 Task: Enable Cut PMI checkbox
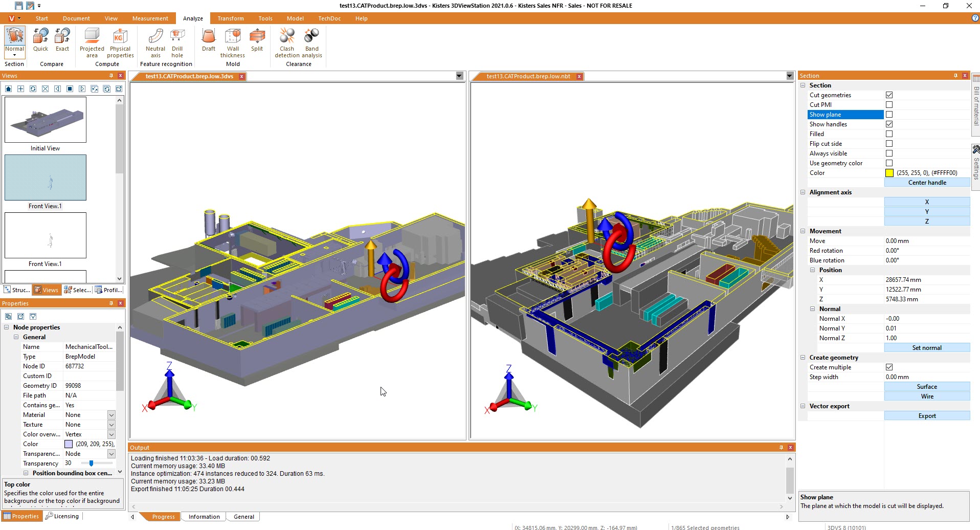(x=889, y=105)
